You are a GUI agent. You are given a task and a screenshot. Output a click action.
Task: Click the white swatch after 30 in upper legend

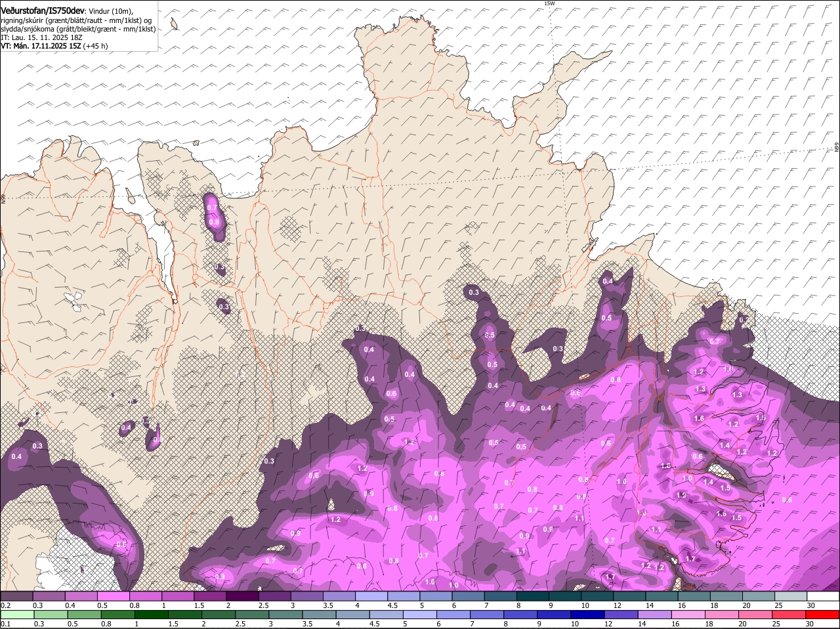822,596
